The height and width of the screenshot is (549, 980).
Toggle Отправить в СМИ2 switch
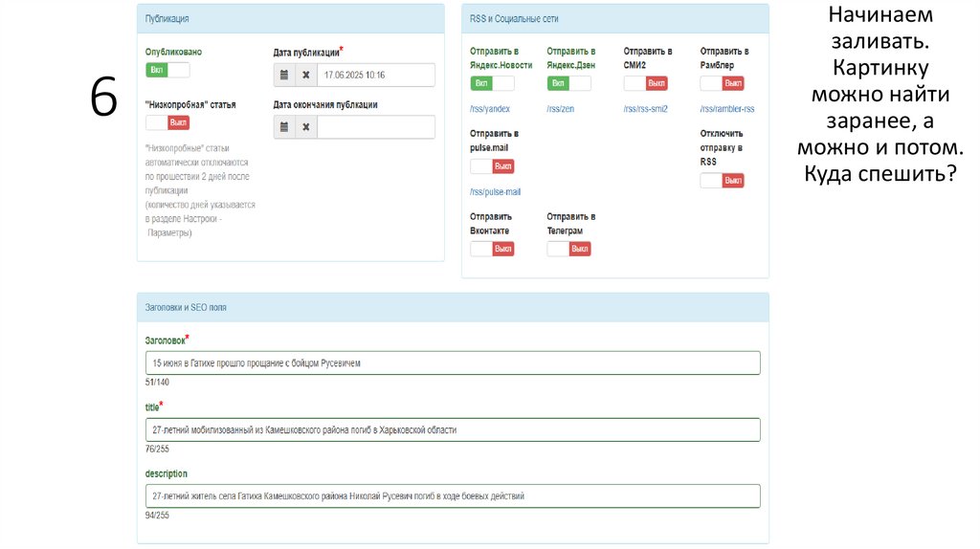pyautogui.click(x=646, y=83)
